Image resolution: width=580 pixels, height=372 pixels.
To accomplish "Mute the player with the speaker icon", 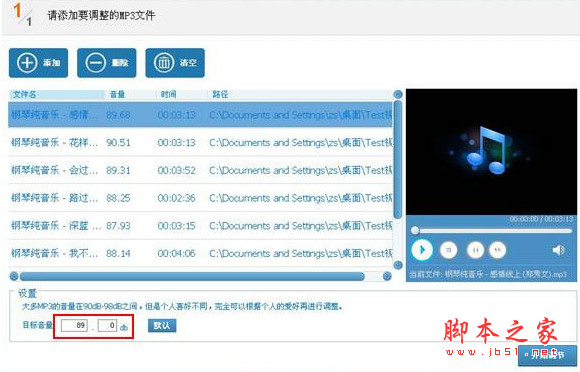I will [558, 250].
